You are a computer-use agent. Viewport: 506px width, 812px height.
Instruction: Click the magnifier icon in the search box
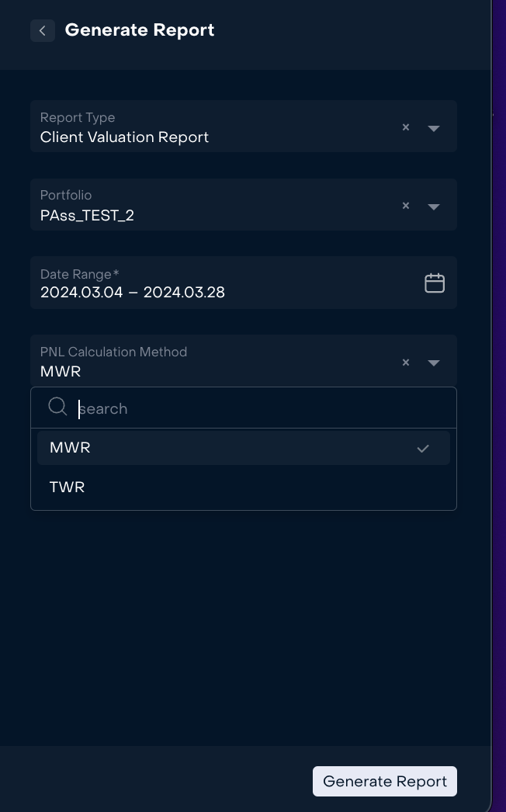(57, 408)
